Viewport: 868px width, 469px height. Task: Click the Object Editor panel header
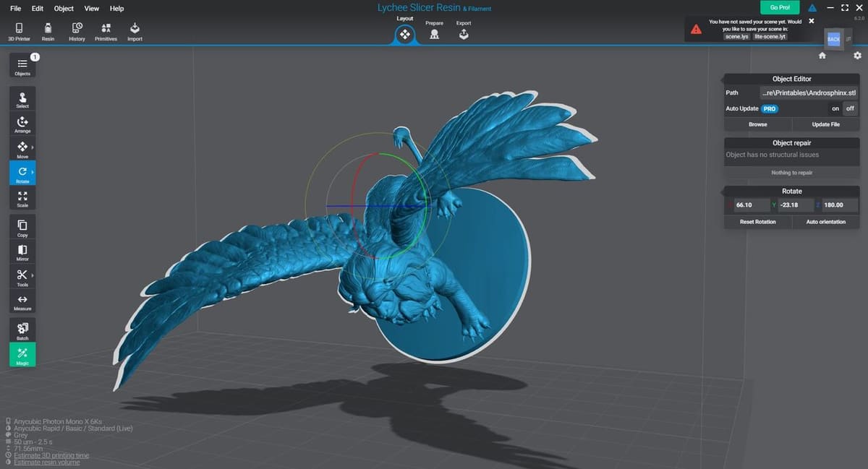click(791, 79)
